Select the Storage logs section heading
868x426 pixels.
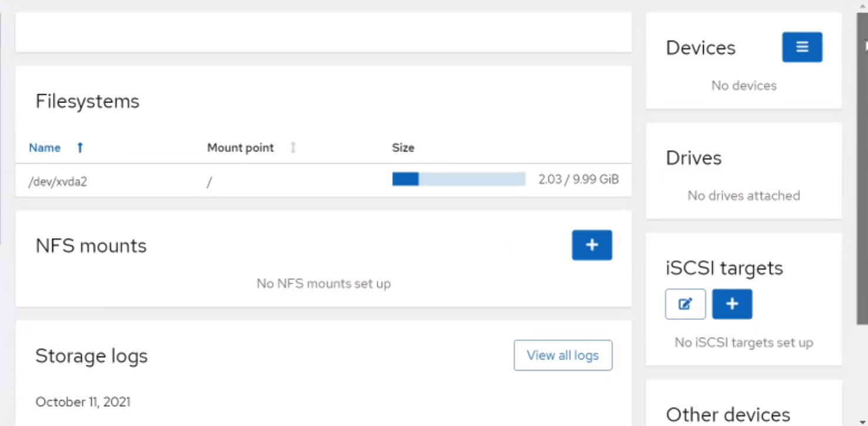(92, 355)
